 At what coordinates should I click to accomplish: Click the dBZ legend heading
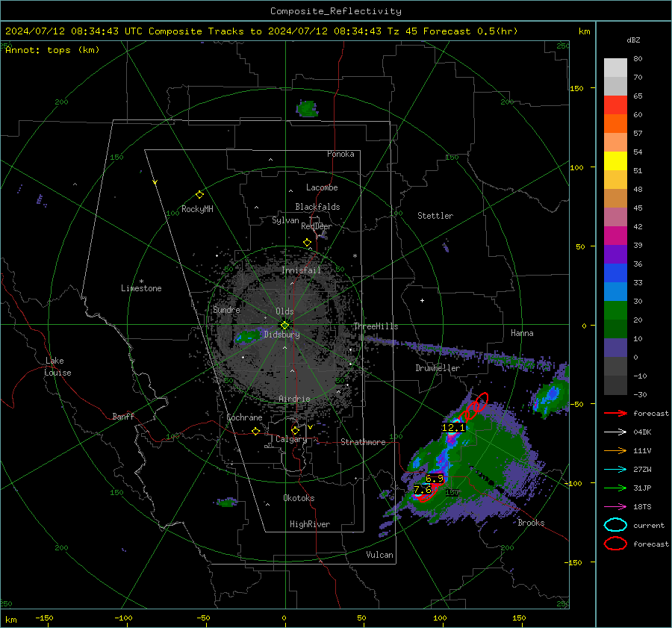click(x=633, y=40)
